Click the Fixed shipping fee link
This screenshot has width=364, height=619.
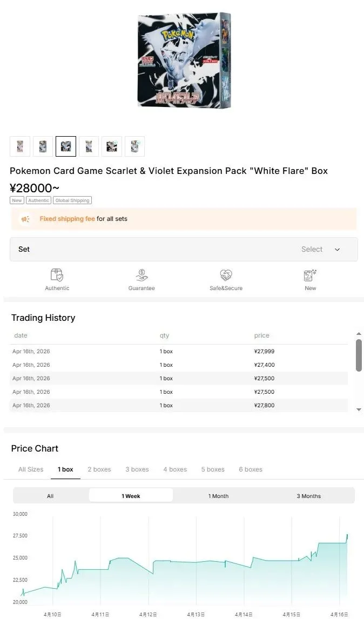67,219
